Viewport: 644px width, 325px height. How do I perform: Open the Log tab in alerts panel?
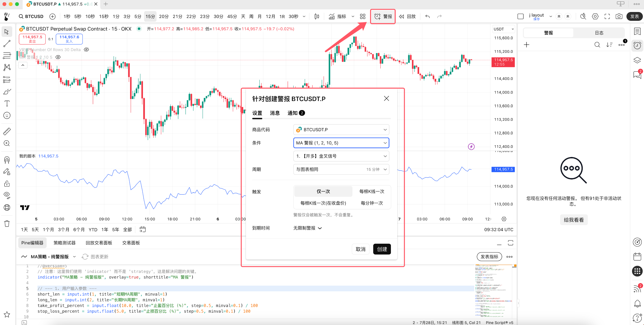pyautogui.click(x=599, y=33)
